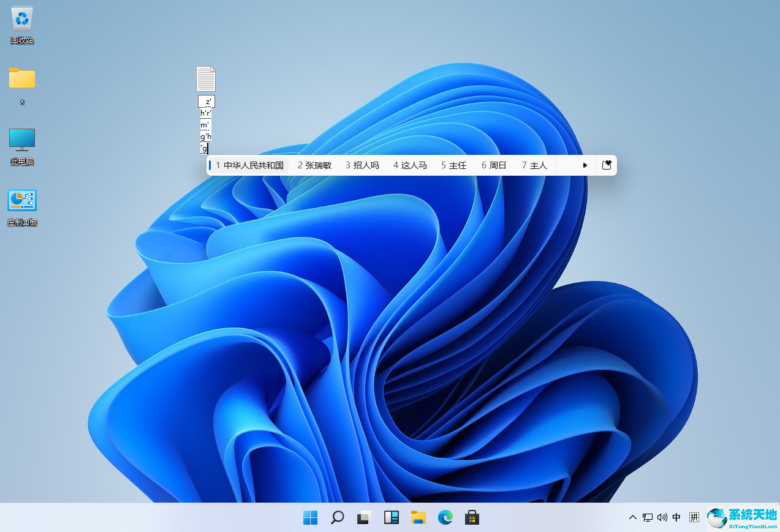780x532 pixels.
Task: Open Windows Search from the taskbar
Action: click(x=337, y=517)
